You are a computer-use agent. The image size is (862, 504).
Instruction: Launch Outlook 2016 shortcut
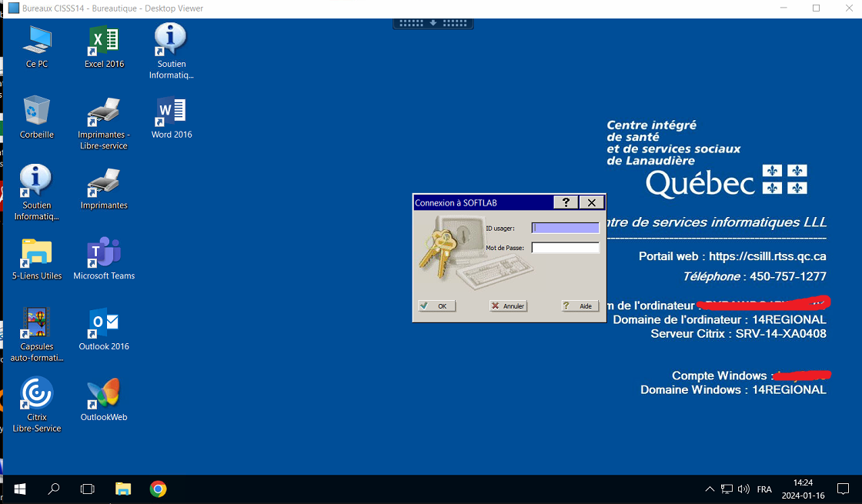coord(104,329)
